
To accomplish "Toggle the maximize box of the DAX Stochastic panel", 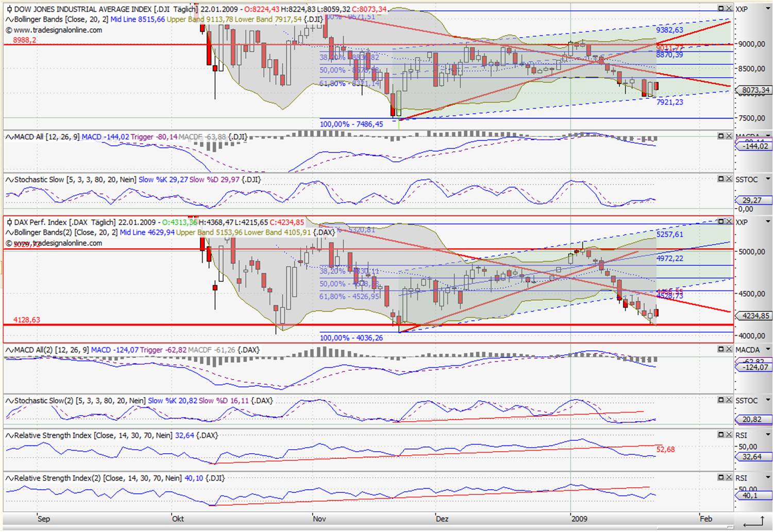I will coord(720,400).
